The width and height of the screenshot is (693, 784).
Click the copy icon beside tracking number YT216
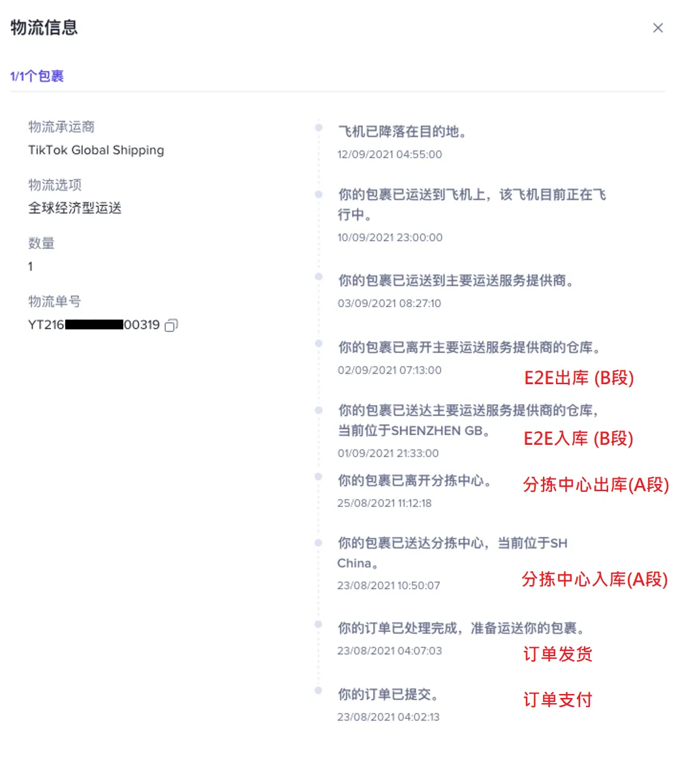pos(171,325)
